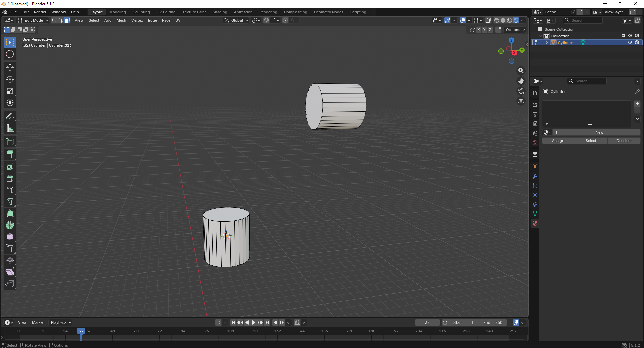Choose the Measure ruler tool
This screenshot has width=644, height=348.
10,128
